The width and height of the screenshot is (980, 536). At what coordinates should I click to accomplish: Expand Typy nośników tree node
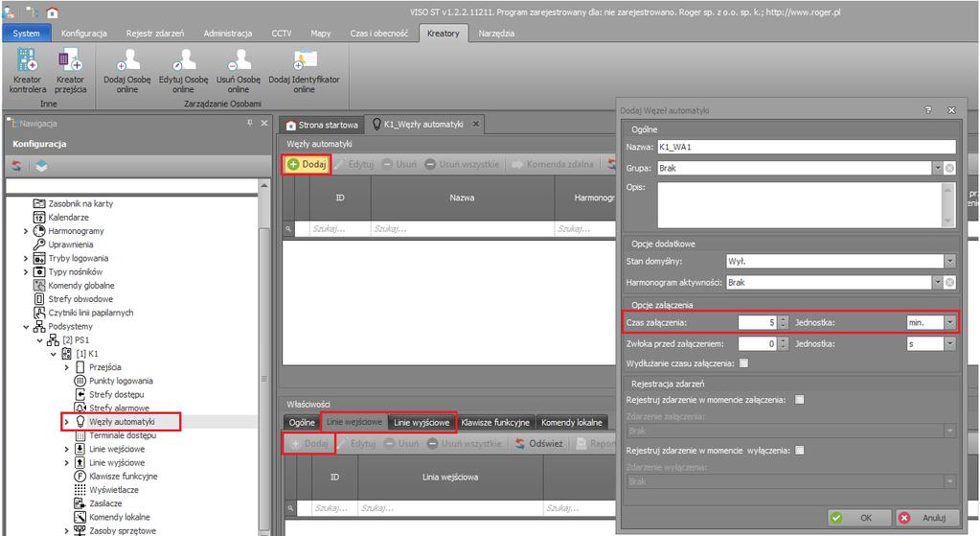(26, 272)
